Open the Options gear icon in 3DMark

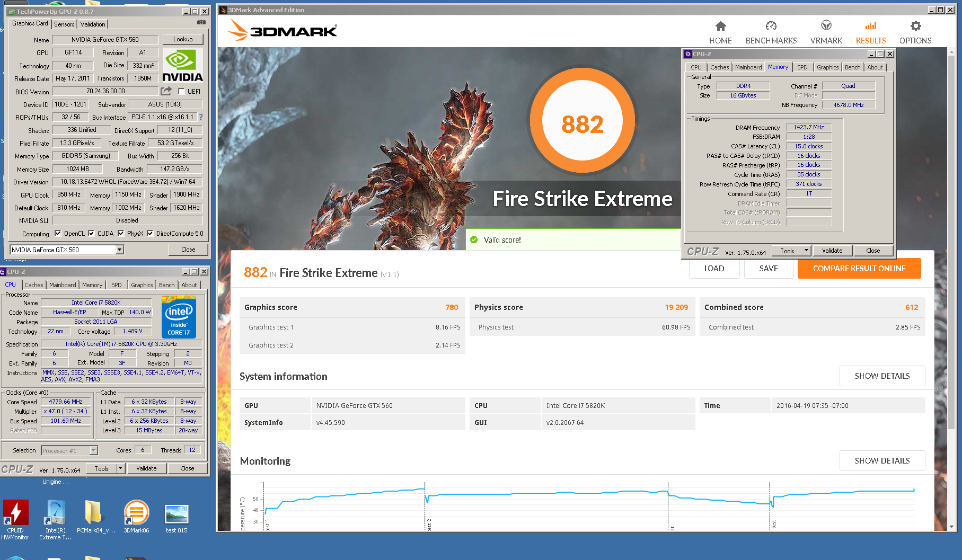coord(915,25)
